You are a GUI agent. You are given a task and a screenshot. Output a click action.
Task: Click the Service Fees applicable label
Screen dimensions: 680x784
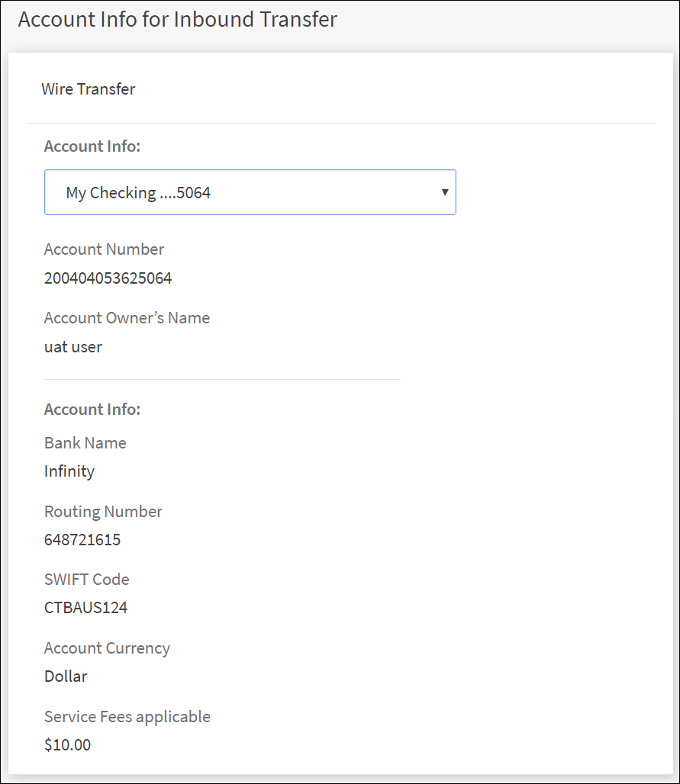[127, 717]
